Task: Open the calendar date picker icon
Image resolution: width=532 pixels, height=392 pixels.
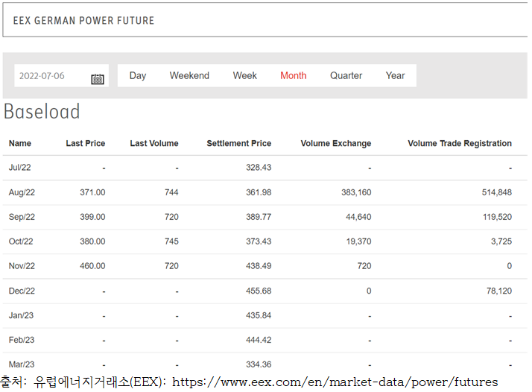Action: click(98, 77)
